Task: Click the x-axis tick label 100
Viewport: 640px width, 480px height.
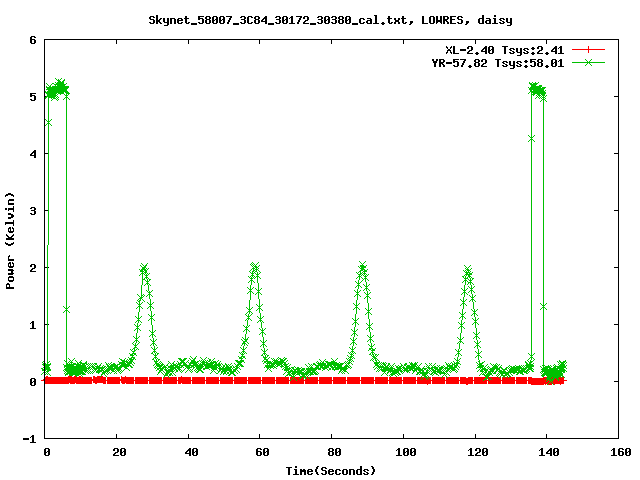Action: (x=403, y=452)
